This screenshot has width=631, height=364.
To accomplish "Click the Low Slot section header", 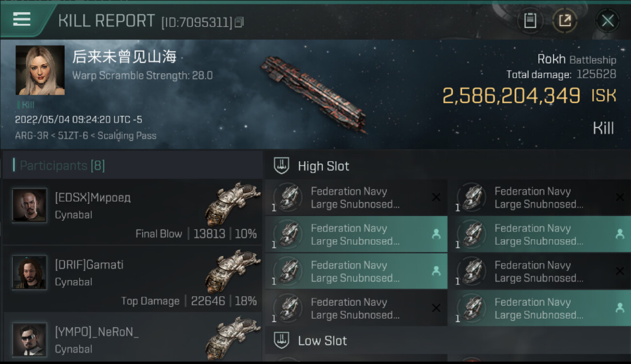I will (x=322, y=341).
